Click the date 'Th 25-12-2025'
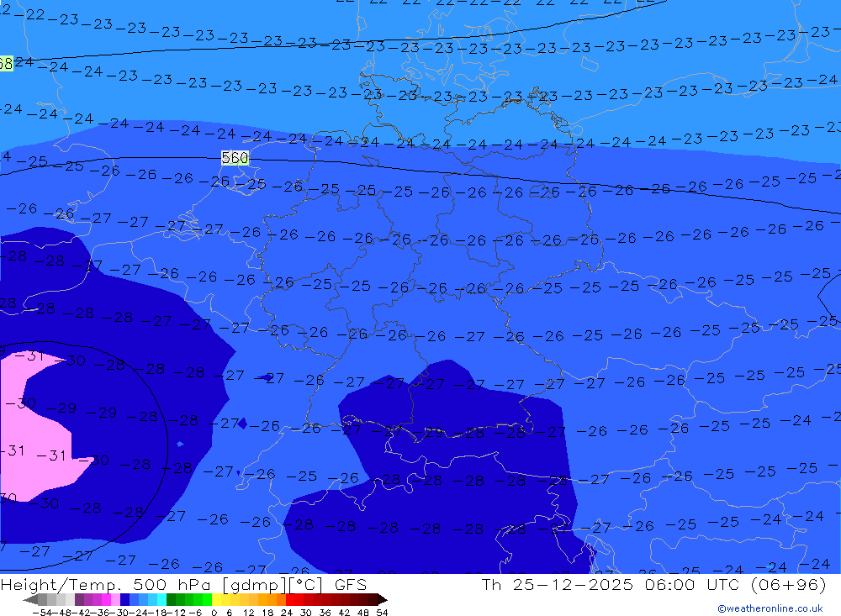The image size is (841, 616). (558, 585)
